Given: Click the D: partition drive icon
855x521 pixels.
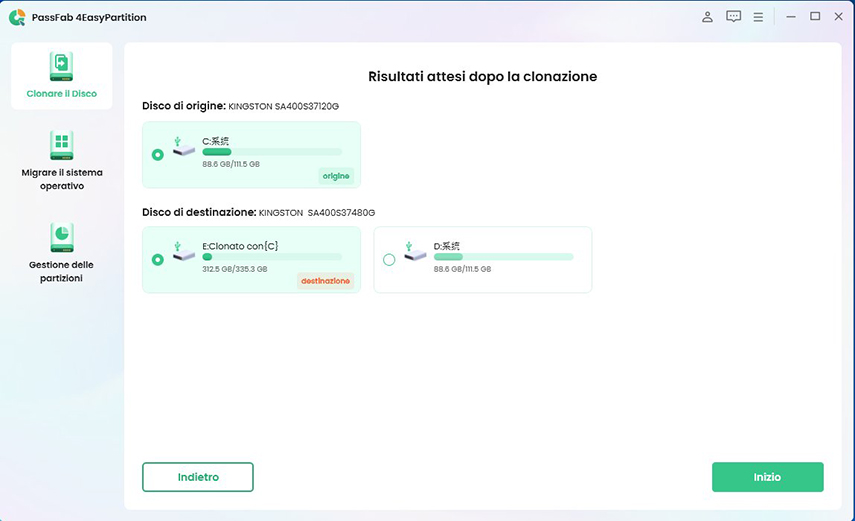Looking at the screenshot, I should [414, 252].
